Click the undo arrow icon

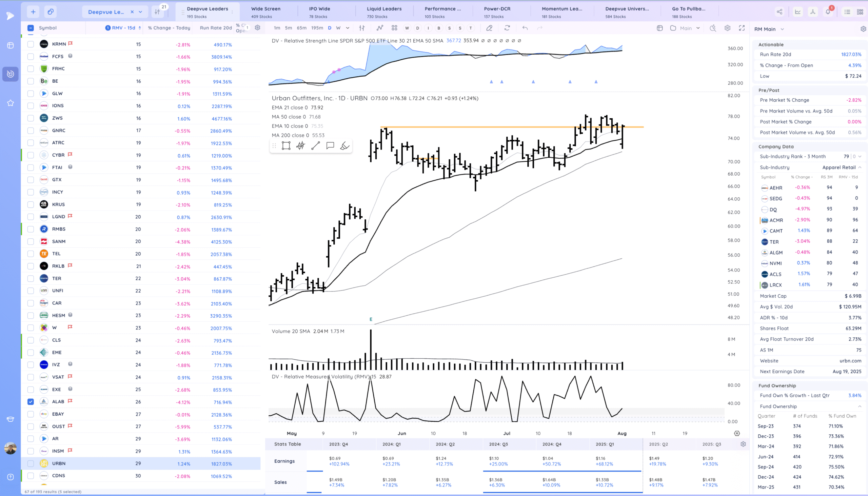click(525, 28)
